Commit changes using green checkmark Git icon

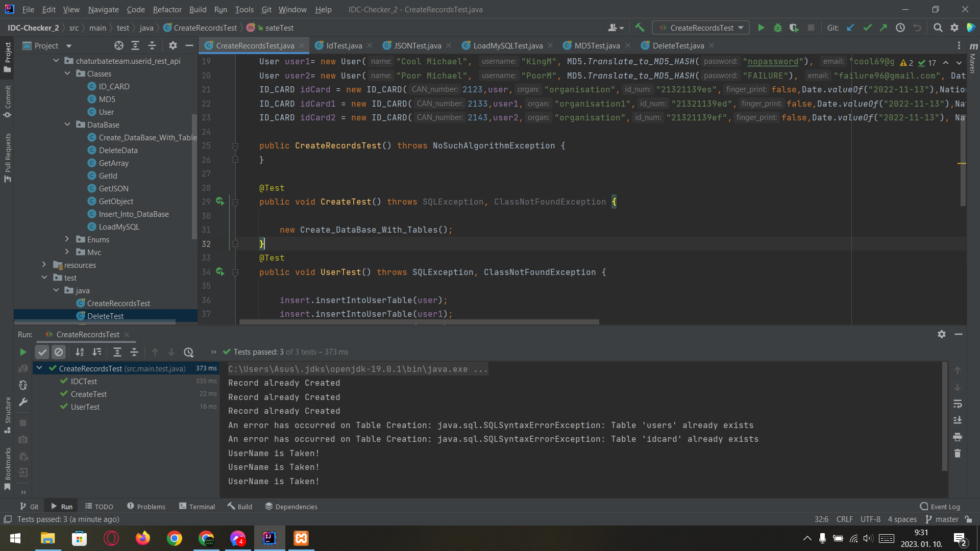(867, 28)
